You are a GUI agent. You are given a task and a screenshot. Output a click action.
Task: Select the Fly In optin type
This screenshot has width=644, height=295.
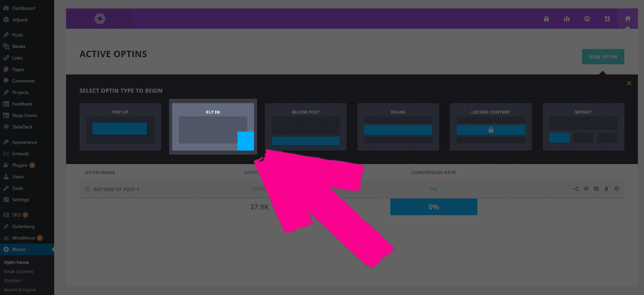[213, 127]
